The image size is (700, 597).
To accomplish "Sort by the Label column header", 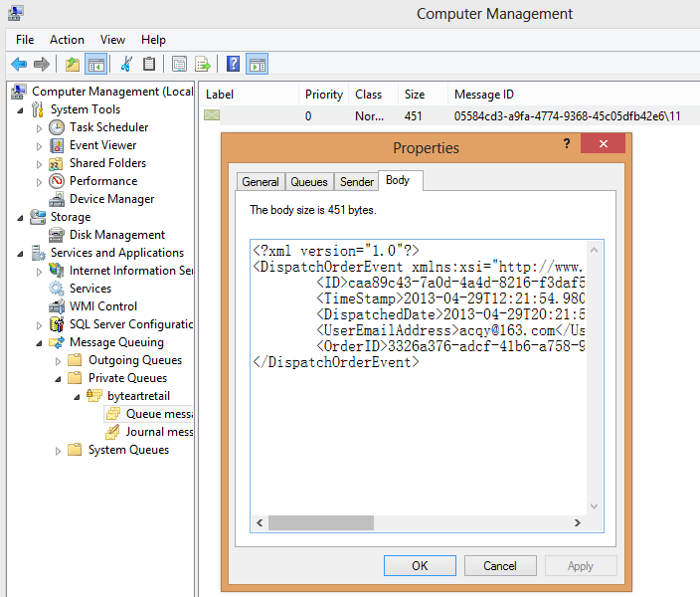I will pos(250,95).
